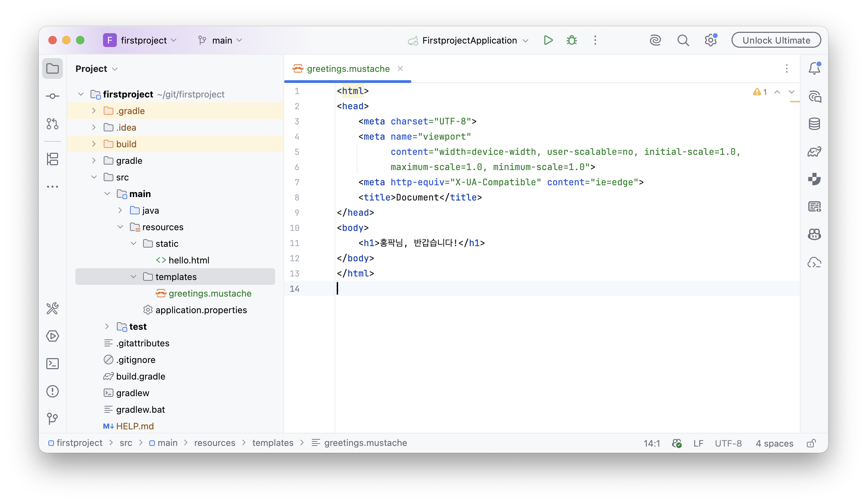Open the Database tool window
This screenshot has width=867, height=504.
[814, 124]
